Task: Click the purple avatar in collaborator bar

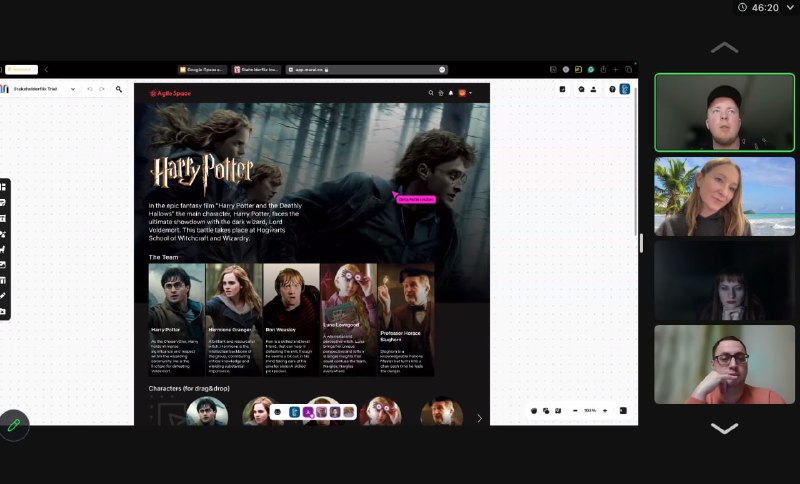Action: click(x=308, y=412)
